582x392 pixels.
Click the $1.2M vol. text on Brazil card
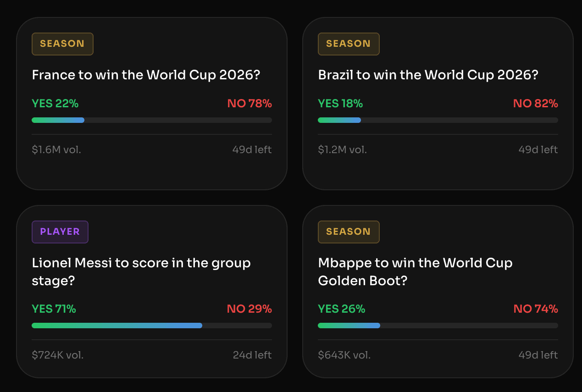(x=342, y=149)
